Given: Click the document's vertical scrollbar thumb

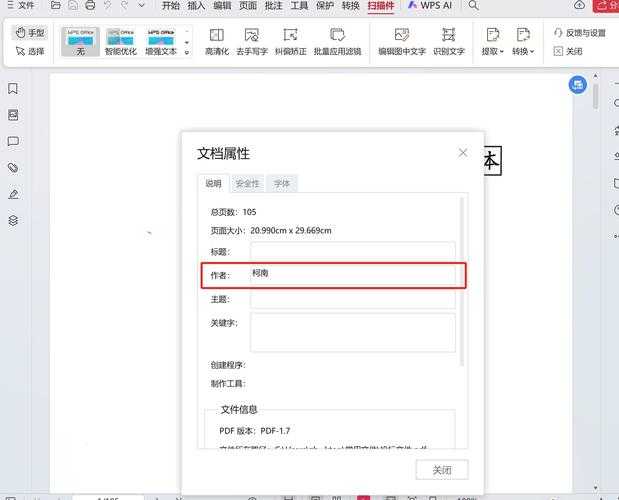Looking at the screenshot, I should (x=596, y=97).
